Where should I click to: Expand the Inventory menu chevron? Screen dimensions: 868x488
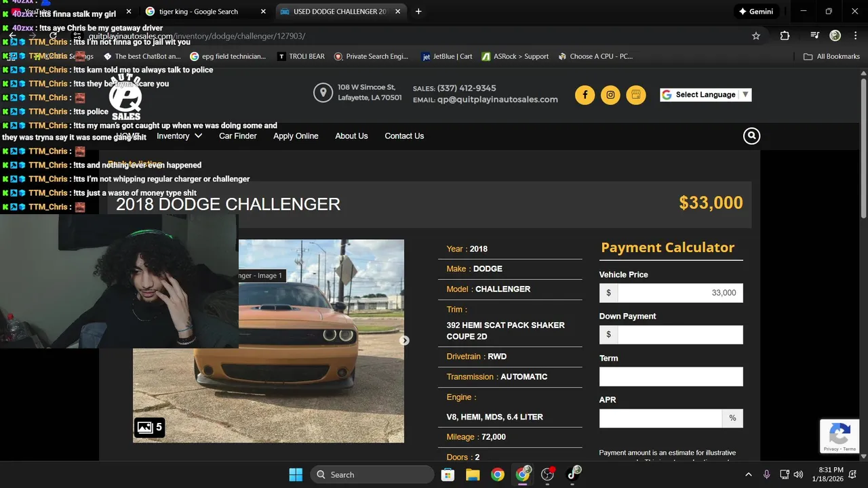coord(198,136)
